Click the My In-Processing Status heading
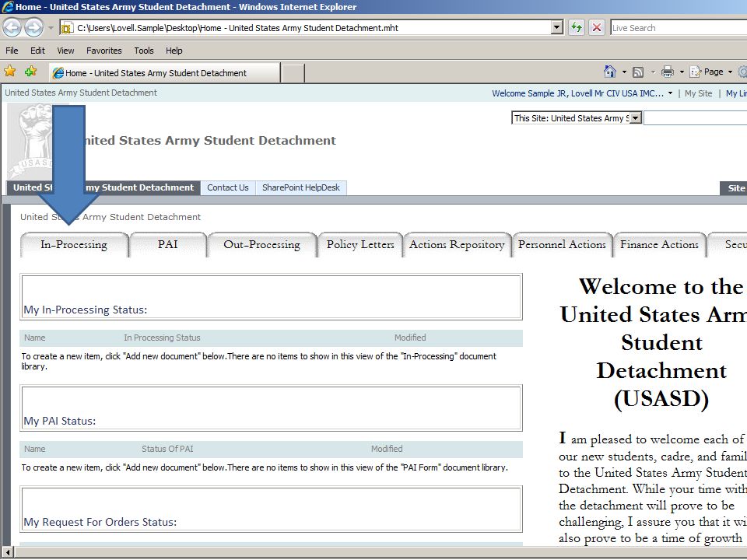Viewport: 747px width, 560px height. pos(86,310)
